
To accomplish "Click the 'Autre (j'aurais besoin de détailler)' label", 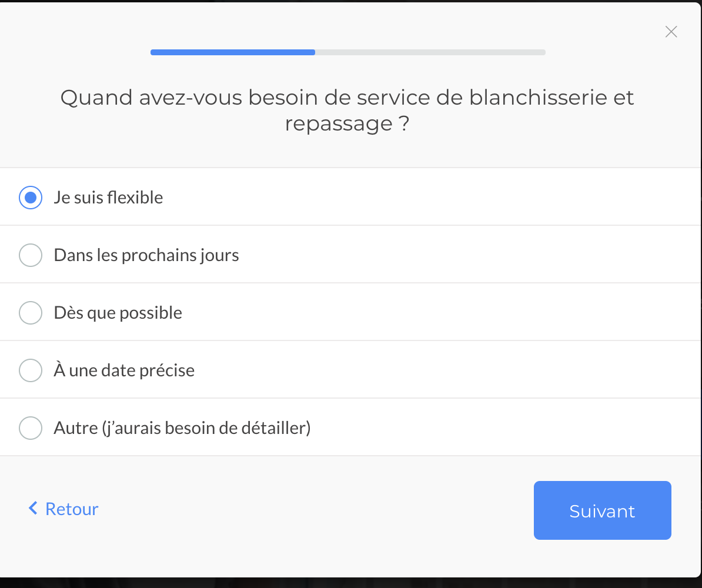I will (182, 428).
